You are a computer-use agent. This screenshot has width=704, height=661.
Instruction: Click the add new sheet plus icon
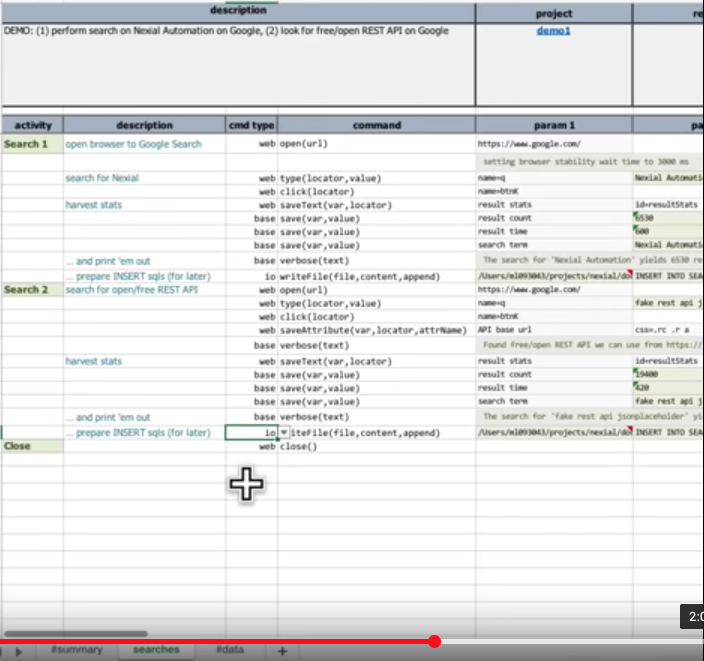point(282,651)
